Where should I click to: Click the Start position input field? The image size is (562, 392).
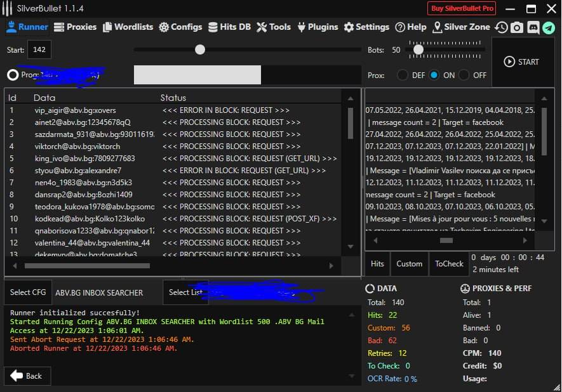point(39,49)
